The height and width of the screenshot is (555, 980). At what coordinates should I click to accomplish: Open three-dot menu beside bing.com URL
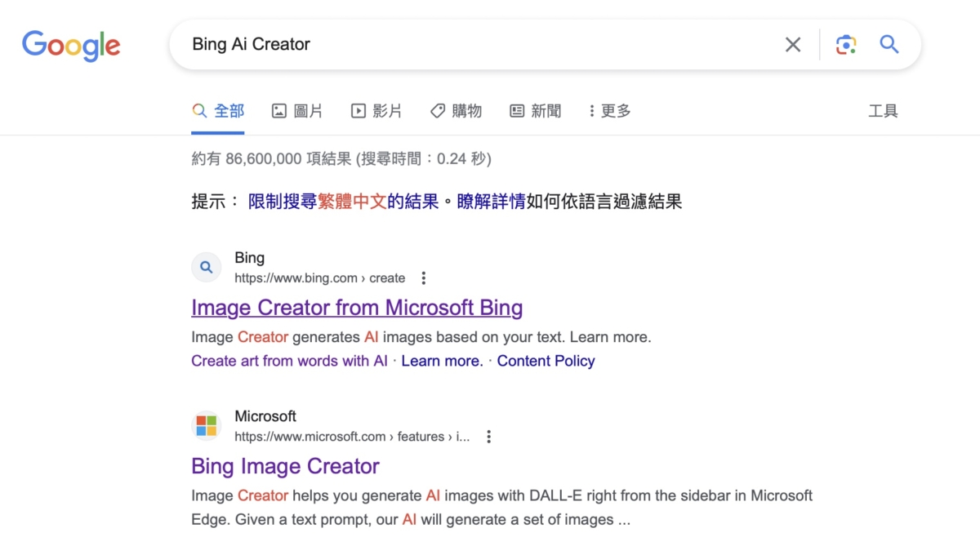[x=423, y=278]
